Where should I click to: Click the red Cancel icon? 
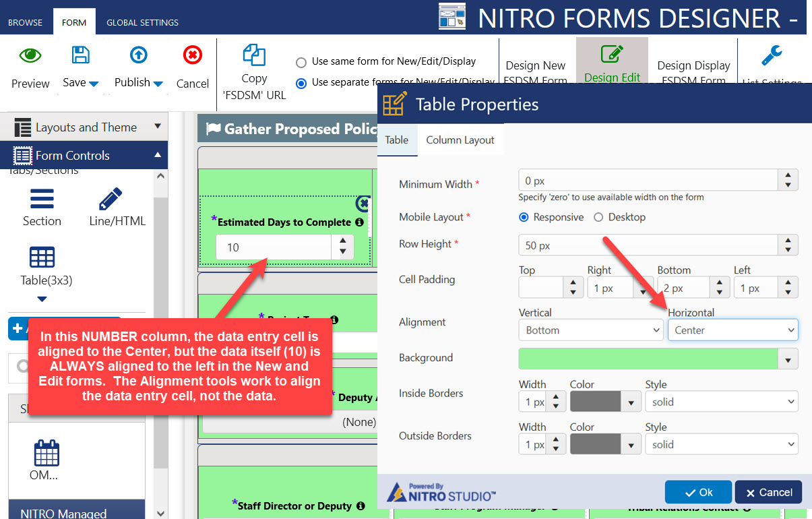[193, 55]
